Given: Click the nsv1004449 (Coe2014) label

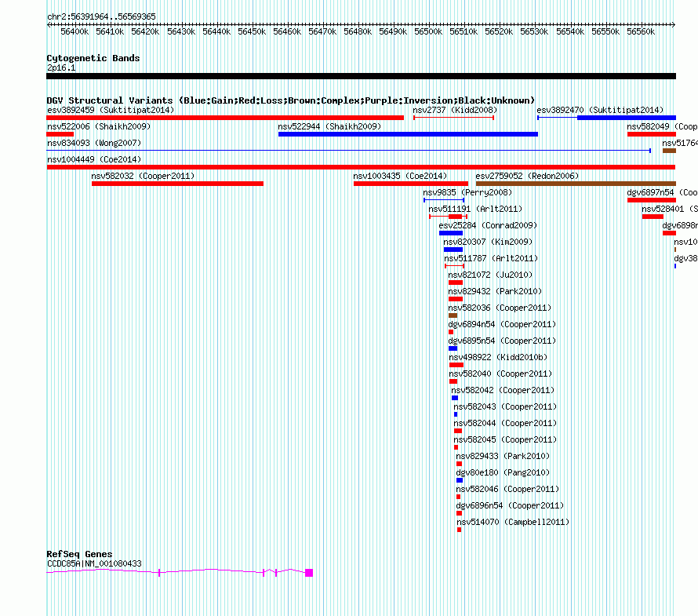Looking at the screenshot, I should tap(94, 159).
